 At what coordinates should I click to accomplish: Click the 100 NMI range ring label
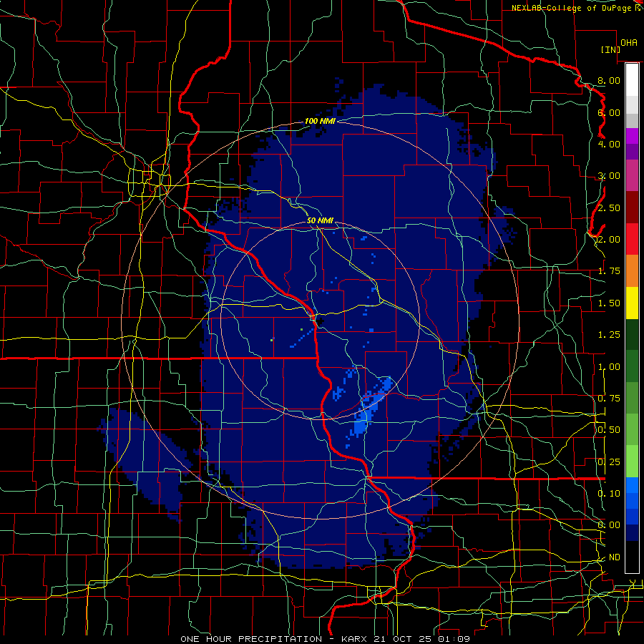[320, 121]
